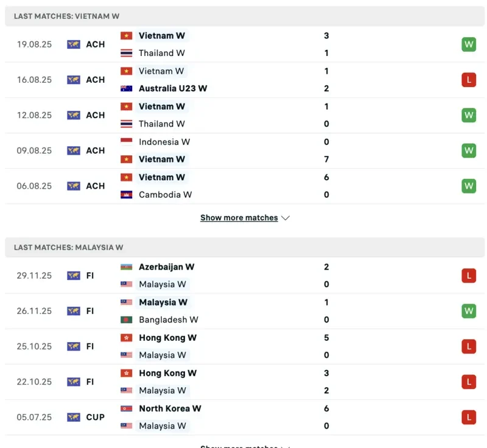The height and width of the screenshot is (448, 487).
Task: Click the red L badge for the Azerbaijan match
Action: point(469,275)
